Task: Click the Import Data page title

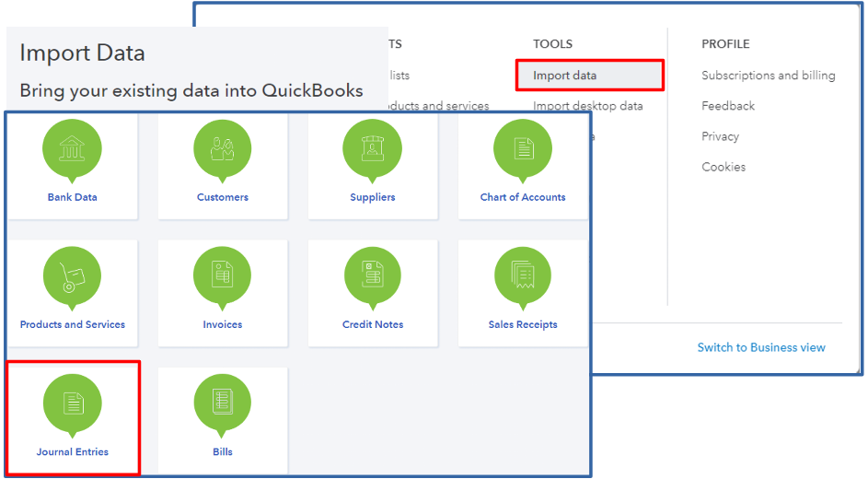Action: [83, 53]
